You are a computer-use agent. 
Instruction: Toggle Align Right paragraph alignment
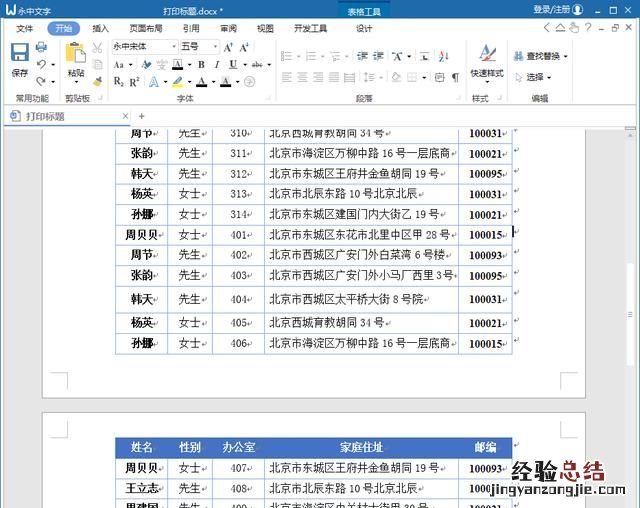(318, 77)
